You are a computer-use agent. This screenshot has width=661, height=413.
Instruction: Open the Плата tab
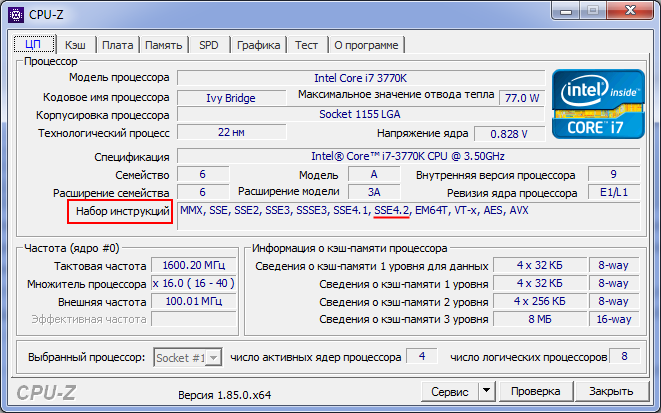point(118,45)
